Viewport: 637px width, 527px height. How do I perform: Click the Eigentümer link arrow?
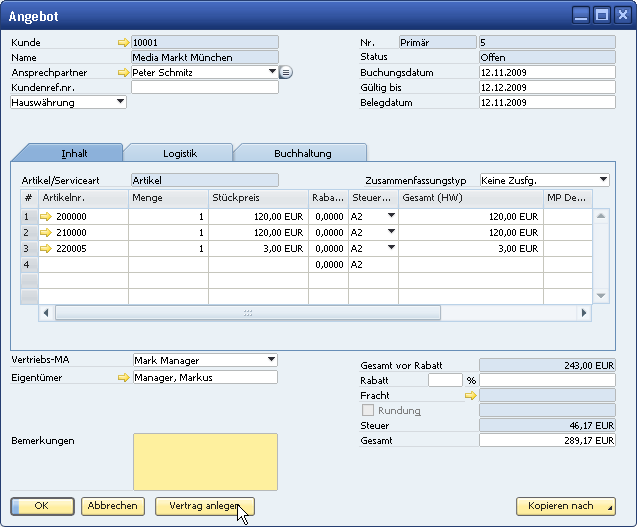pyautogui.click(x=123, y=378)
